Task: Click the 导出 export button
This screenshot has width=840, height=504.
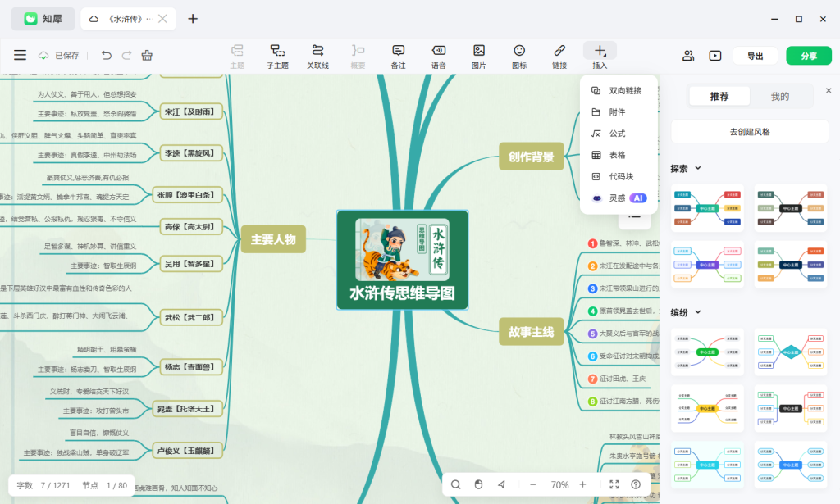Action: tap(756, 56)
